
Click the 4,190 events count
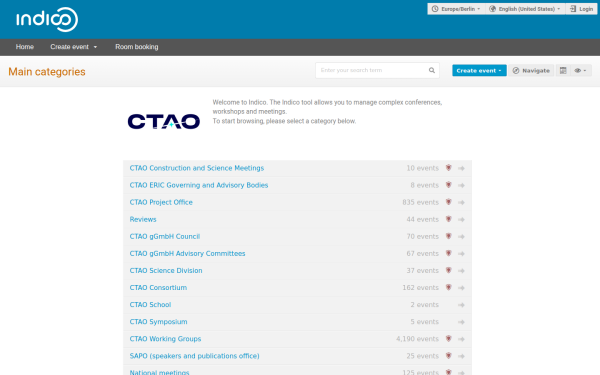(417, 339)
